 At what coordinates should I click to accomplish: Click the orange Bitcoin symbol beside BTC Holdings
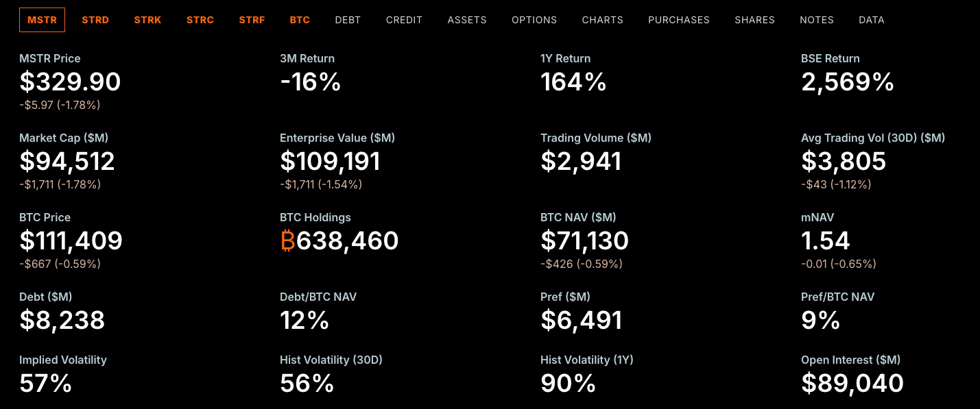coord(287,241)
